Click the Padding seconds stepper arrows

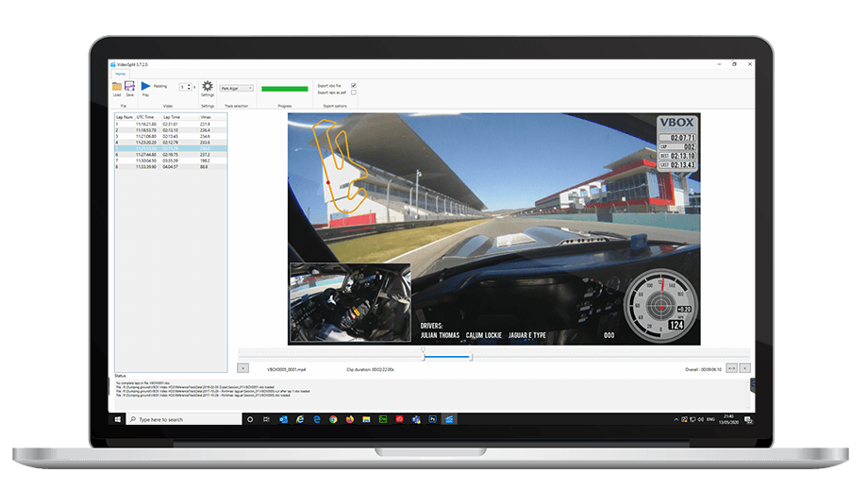pos(189,87)
